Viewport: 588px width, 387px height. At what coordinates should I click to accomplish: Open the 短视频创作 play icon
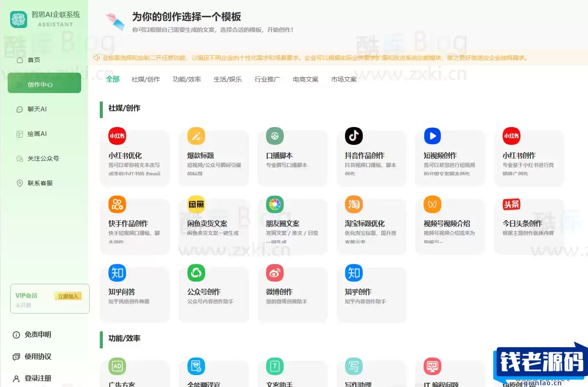coord(433,136)
